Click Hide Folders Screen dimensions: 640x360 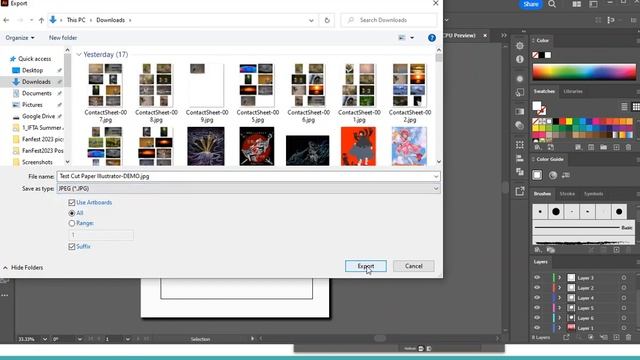[x=23, y=268]
